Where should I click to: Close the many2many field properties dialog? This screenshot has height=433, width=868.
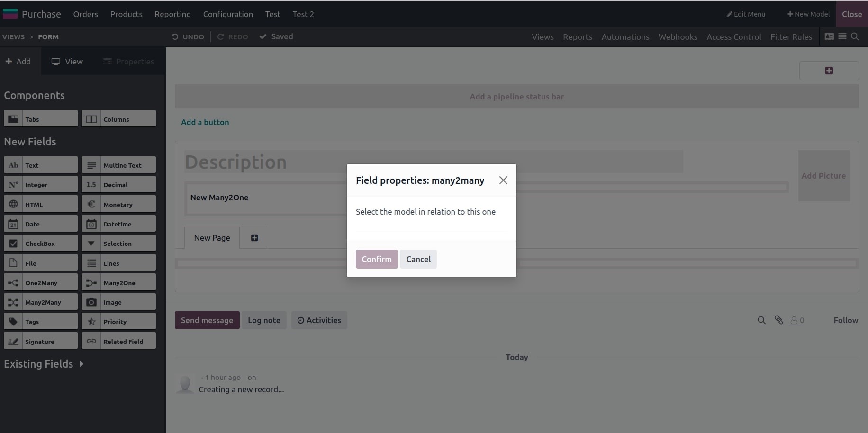503,180
